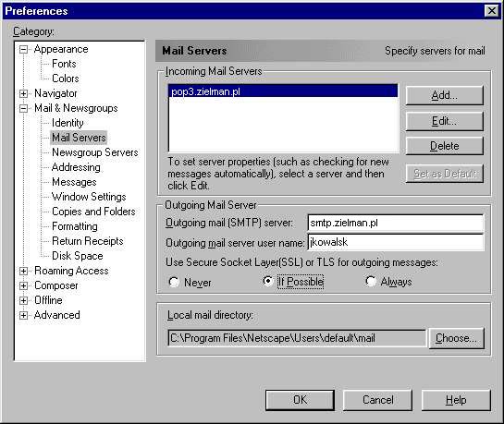Close the Preferences window

492,11
